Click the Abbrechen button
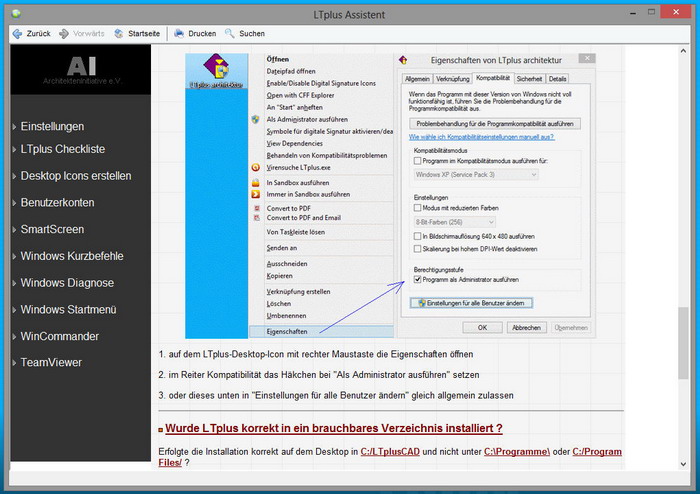 point(526,328)
